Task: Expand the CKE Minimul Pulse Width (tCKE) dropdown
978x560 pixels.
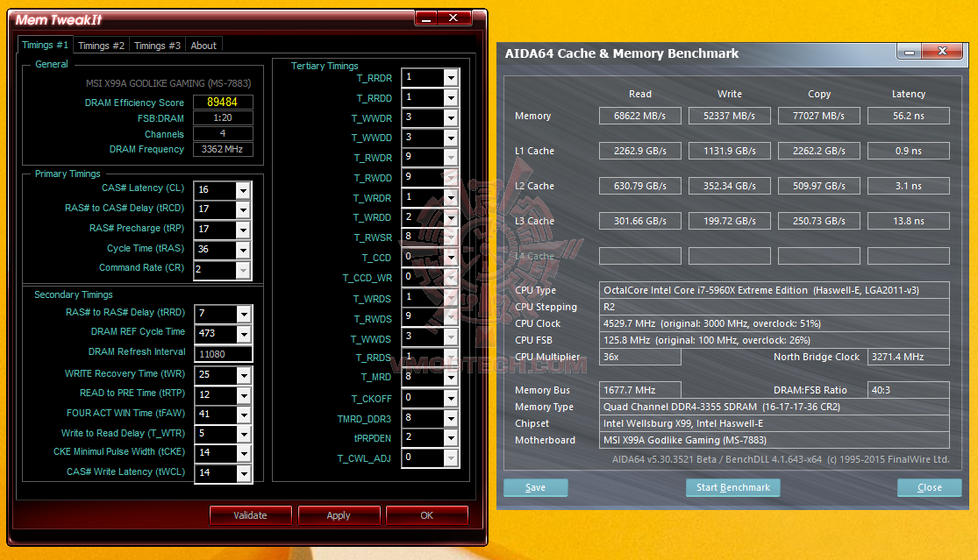Action: (244, 453)
